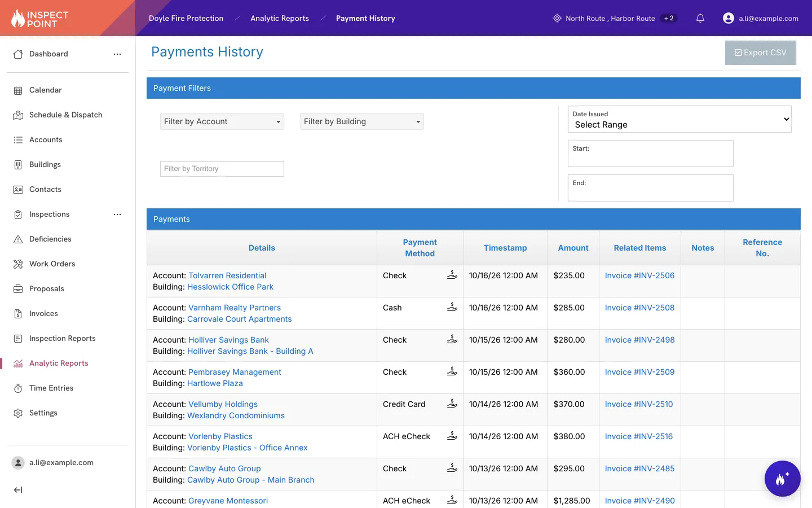Open Work Orders in sidebar

point(52,264)
